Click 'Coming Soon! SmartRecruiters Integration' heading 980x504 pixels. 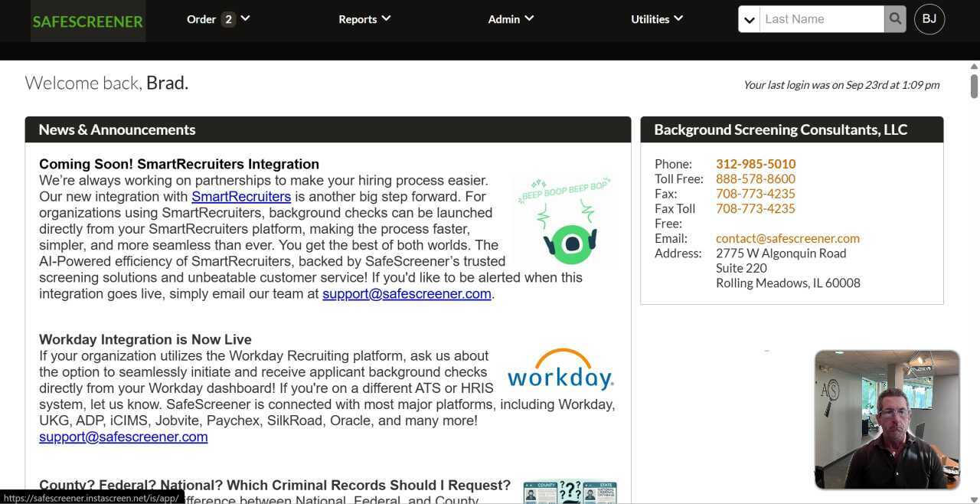coord(179,164)
